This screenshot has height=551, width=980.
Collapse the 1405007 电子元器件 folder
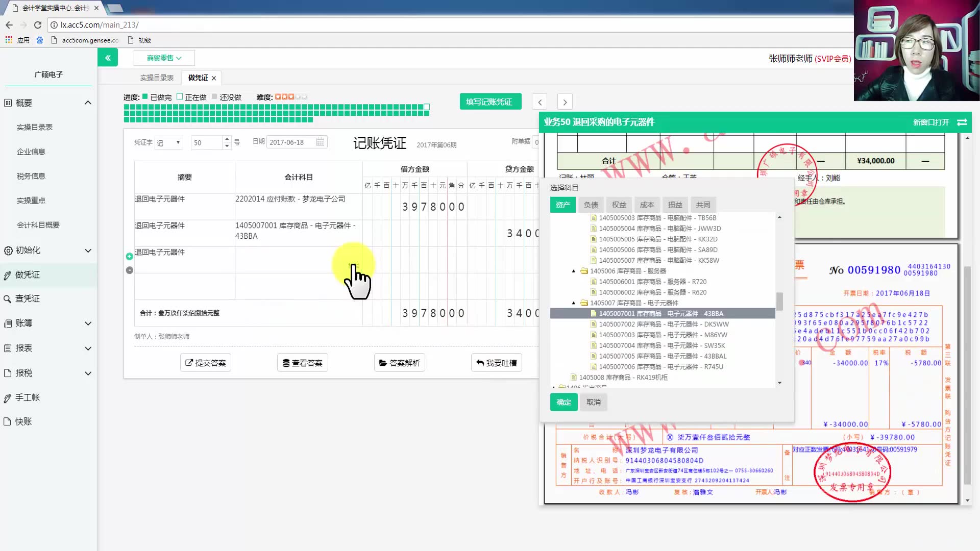[x=573, y=303]
